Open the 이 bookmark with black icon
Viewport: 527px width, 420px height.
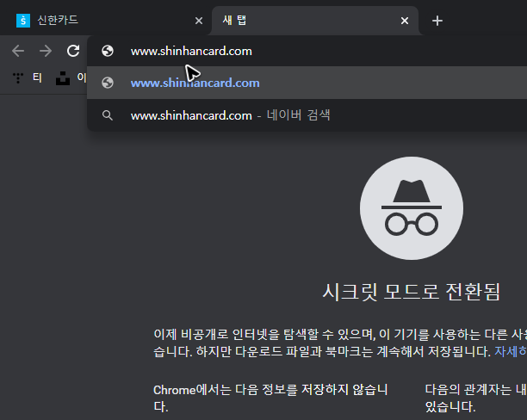[x=71, y=78]
